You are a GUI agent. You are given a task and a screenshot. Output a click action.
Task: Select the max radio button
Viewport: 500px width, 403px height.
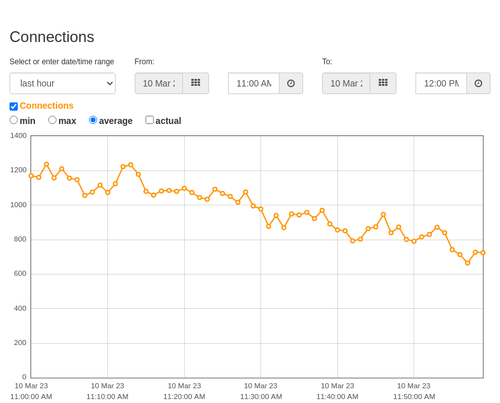point(52,120)
